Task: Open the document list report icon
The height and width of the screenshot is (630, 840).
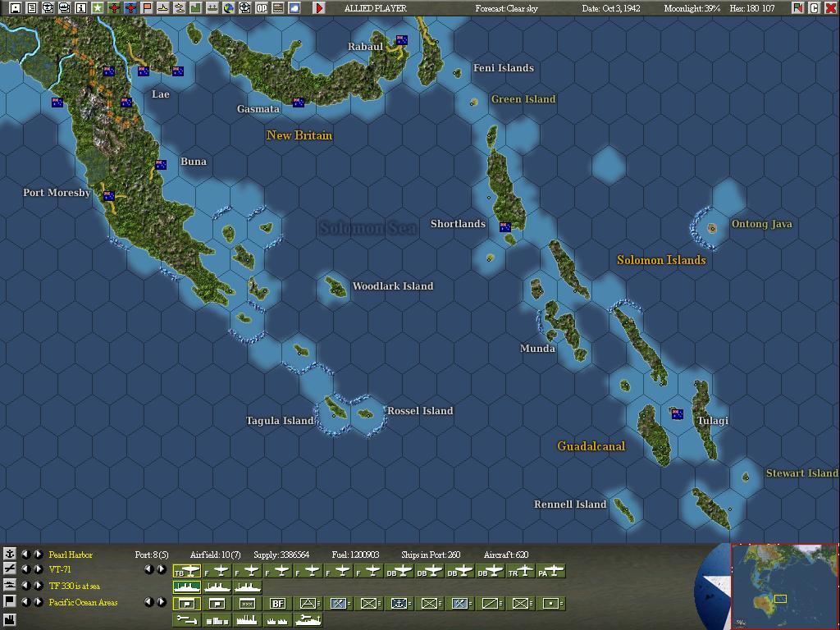Action: coord(32,8)
